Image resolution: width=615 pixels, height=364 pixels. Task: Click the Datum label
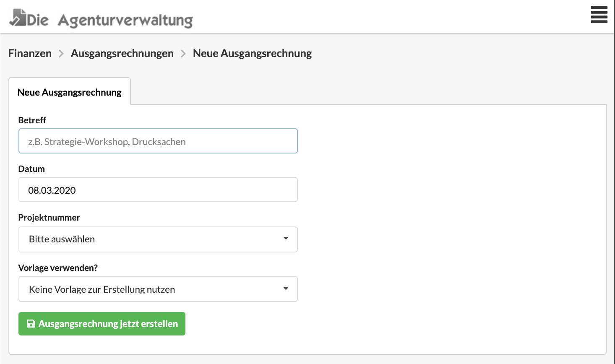pos(31,169)
